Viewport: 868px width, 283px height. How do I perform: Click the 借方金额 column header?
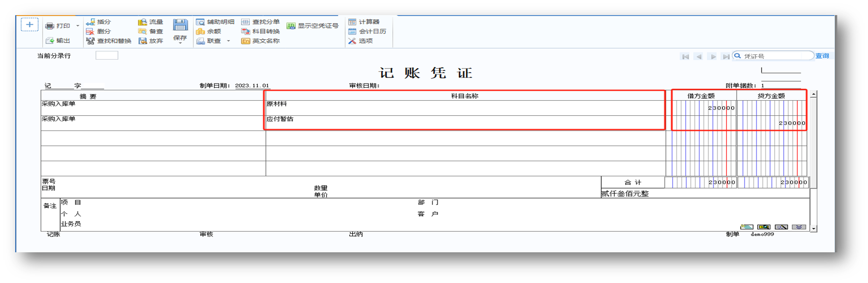click(x=701, y=96)
